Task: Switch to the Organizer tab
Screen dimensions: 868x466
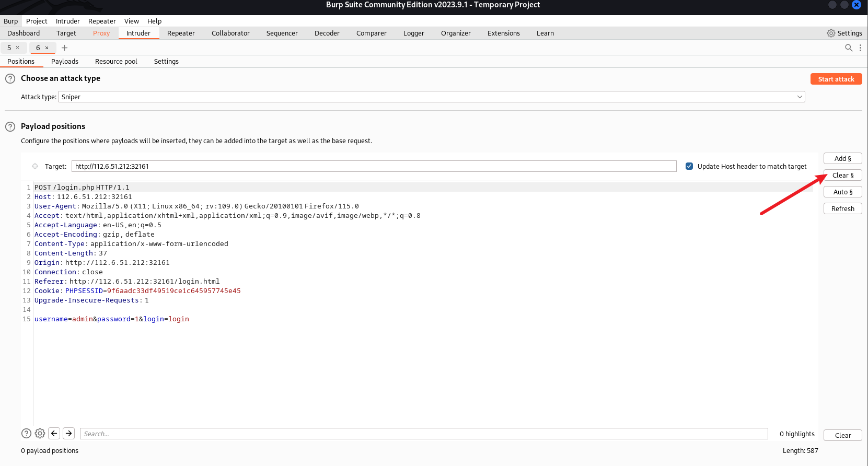Action: coord(456,33)
